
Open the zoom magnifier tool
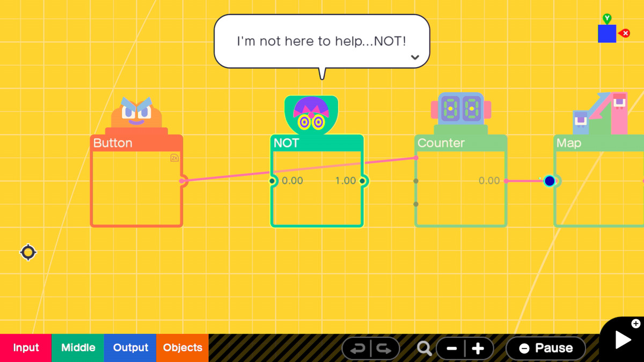tap(425, 348)
